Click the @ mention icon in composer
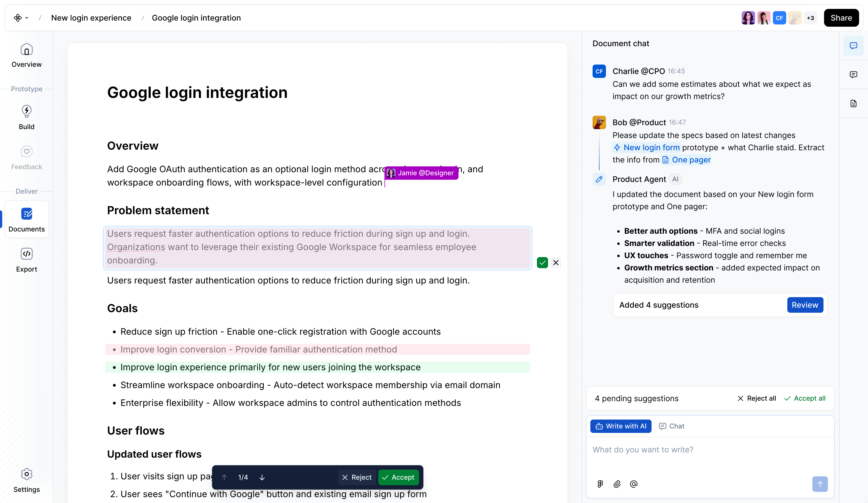 click(633, 484)
